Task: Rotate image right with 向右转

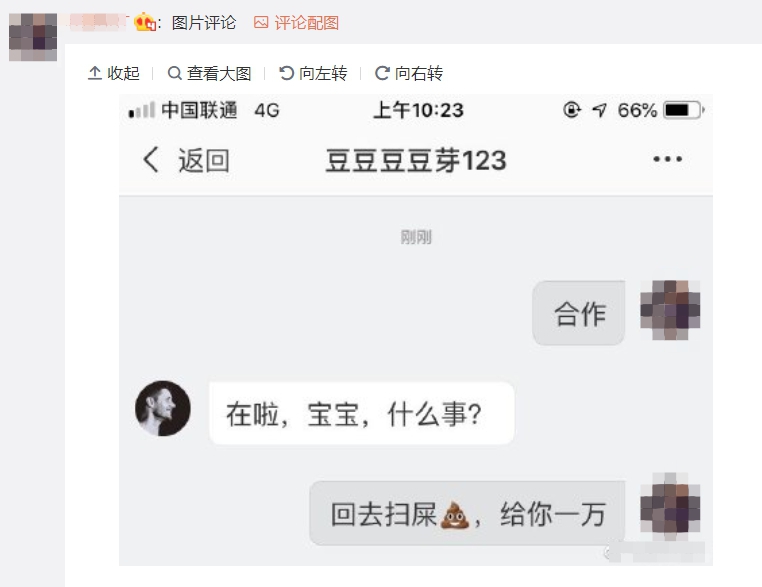Action: pyautogui.click(x=409, y=73)
